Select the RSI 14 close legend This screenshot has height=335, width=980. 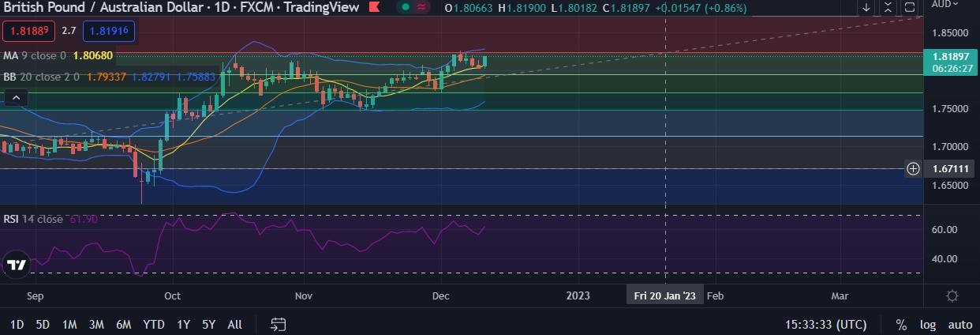pyautogui.click(x=32, y=219)
